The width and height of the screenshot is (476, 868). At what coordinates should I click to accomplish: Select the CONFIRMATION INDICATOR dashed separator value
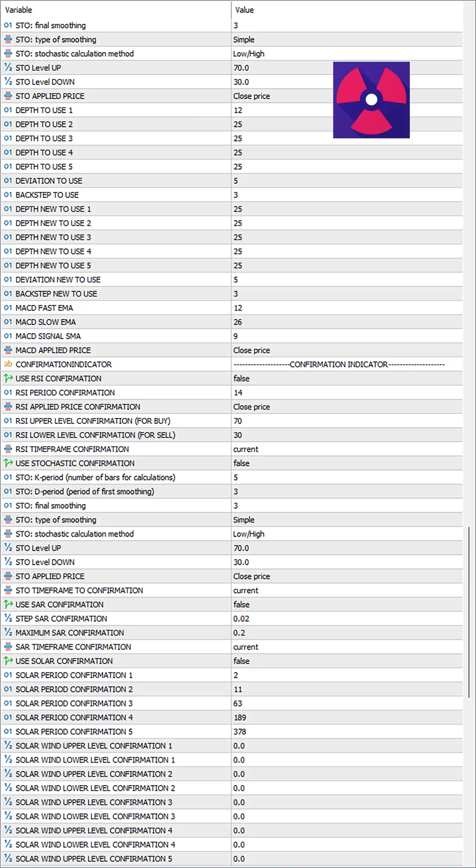(339, 364)
